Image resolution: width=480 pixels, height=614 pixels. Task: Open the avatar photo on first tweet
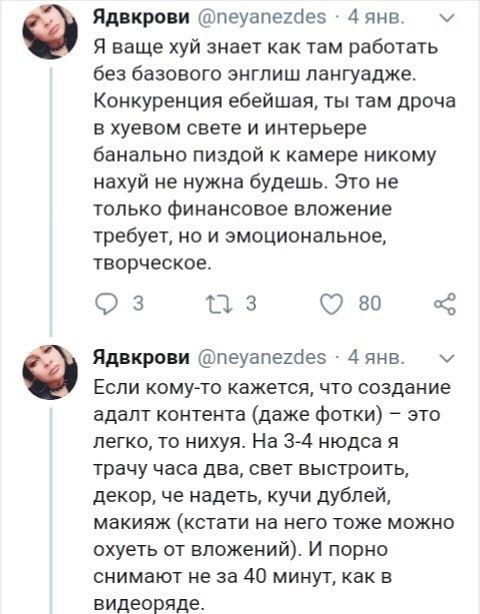pos(50,31)
